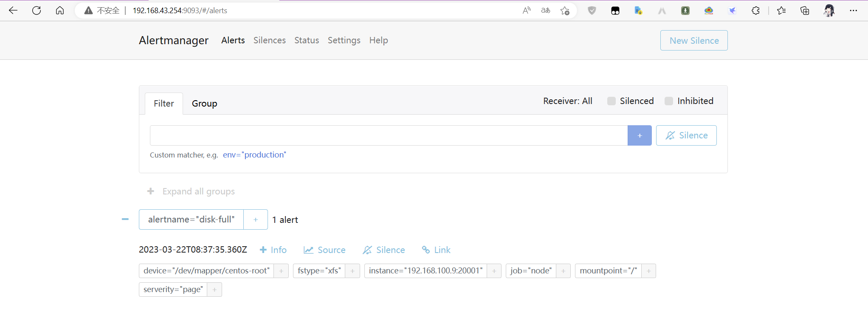Expand all groups
The height and width of the screenshot is (315, 868).
(x=191, y=191)
